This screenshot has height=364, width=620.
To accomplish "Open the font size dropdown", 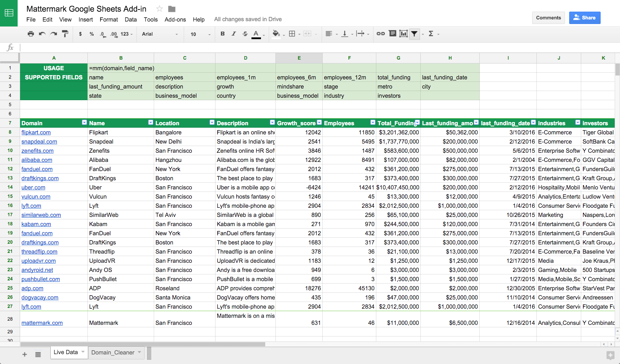I will pos(200,34).
